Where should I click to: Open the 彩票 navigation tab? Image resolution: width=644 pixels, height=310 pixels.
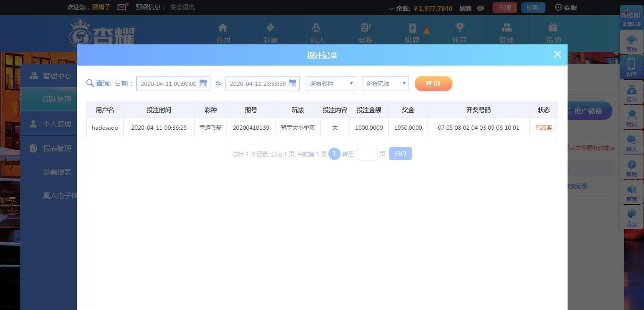pyautogui.click(x=270, y=33)
